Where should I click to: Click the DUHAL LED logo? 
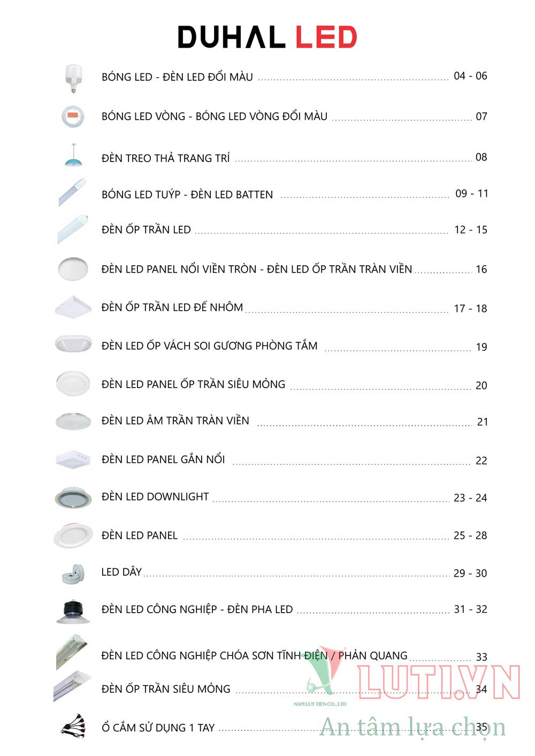tap(267, 37)
